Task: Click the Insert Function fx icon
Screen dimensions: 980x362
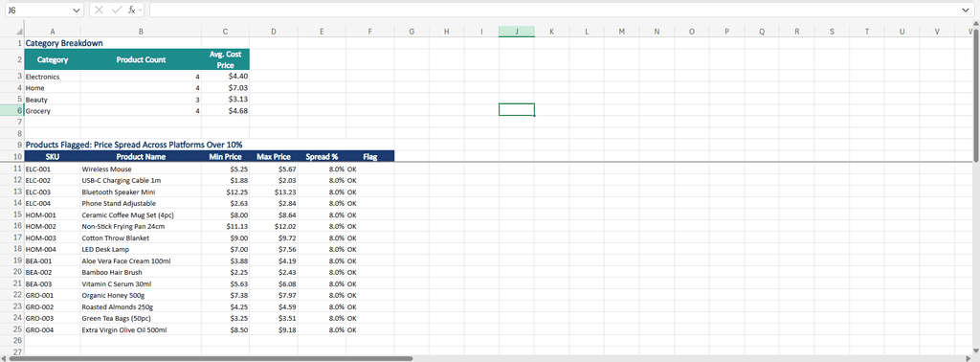Action: [132, 10]
